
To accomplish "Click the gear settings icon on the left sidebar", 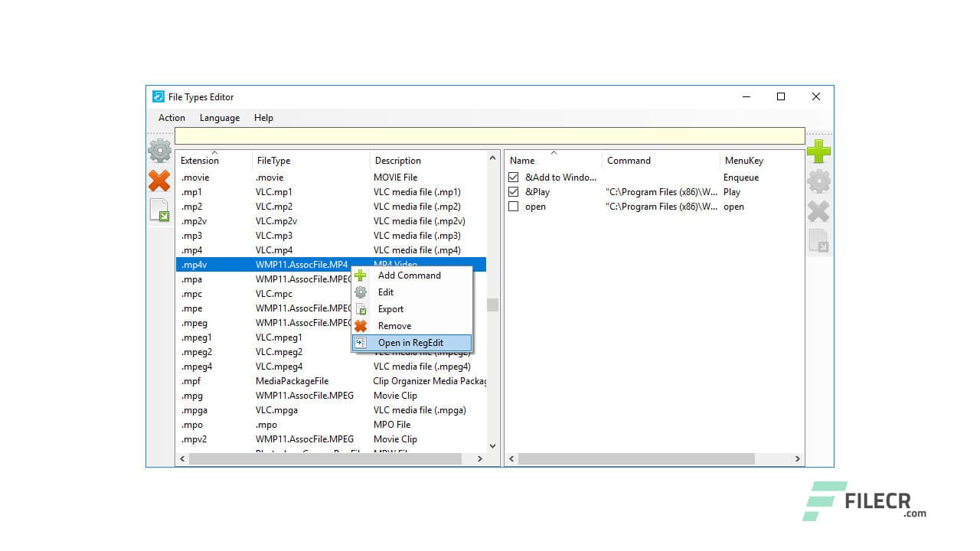I will 159,152.
